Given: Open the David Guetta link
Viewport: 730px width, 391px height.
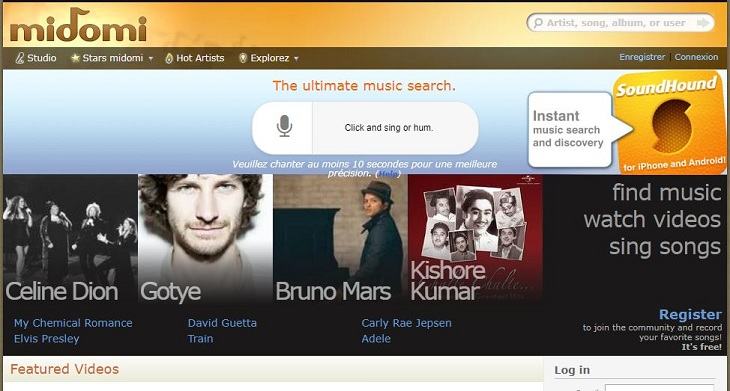Looking at the screenshot, I should tap(222, 323).
